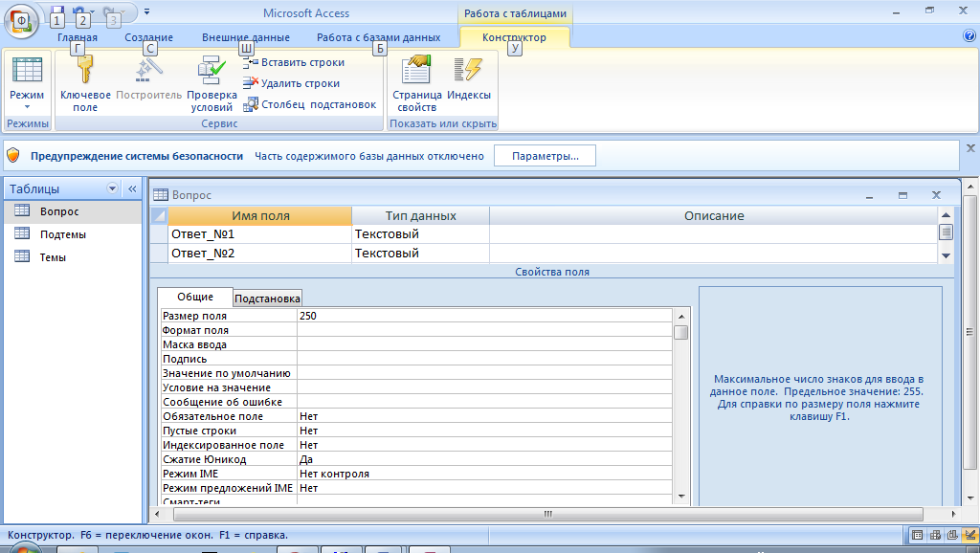The width and height of the screenshot is (980, 553).
Task: Open the Внешние данные ribbon tab
Action: 246,37
